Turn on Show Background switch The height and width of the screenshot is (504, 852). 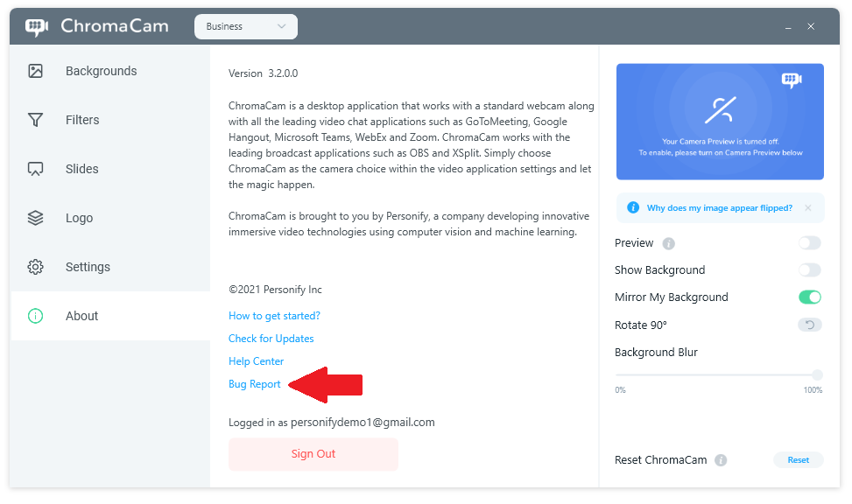pos(809,270)
